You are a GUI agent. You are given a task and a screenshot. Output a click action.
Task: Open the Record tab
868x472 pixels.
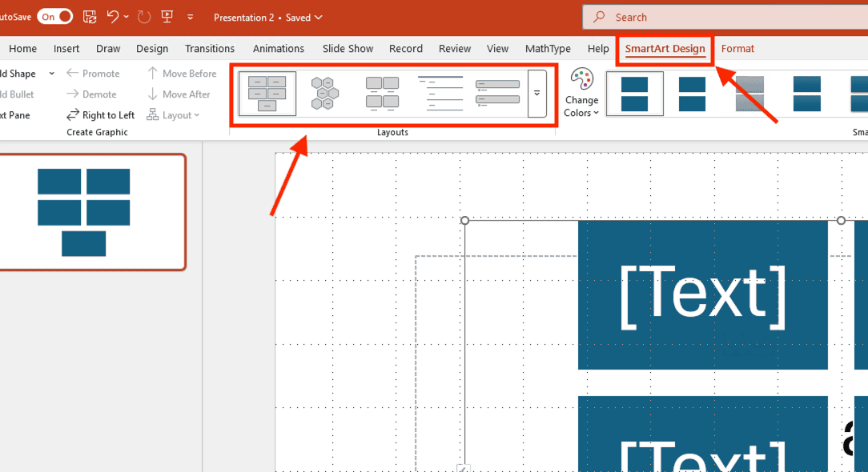point(406,49)
